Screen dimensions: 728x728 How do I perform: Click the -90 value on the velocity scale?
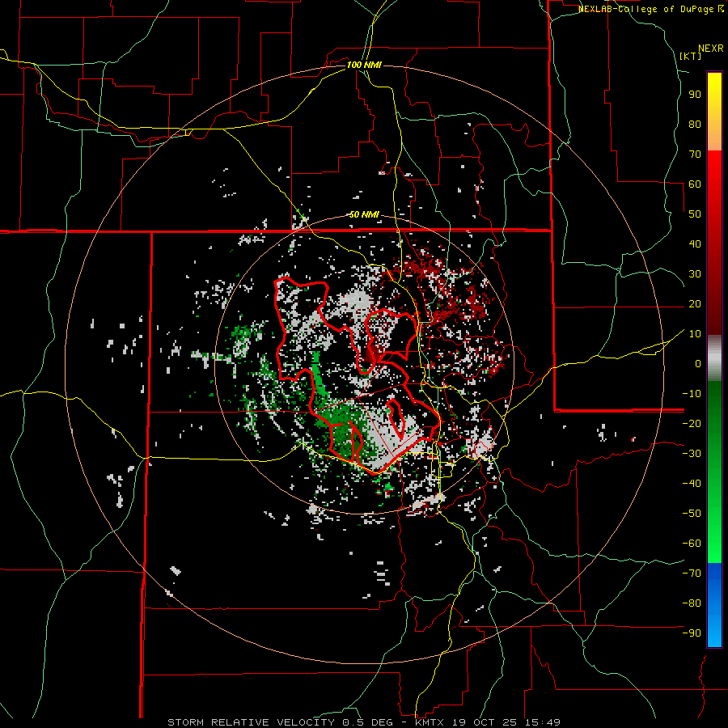[x=692, y=633]
